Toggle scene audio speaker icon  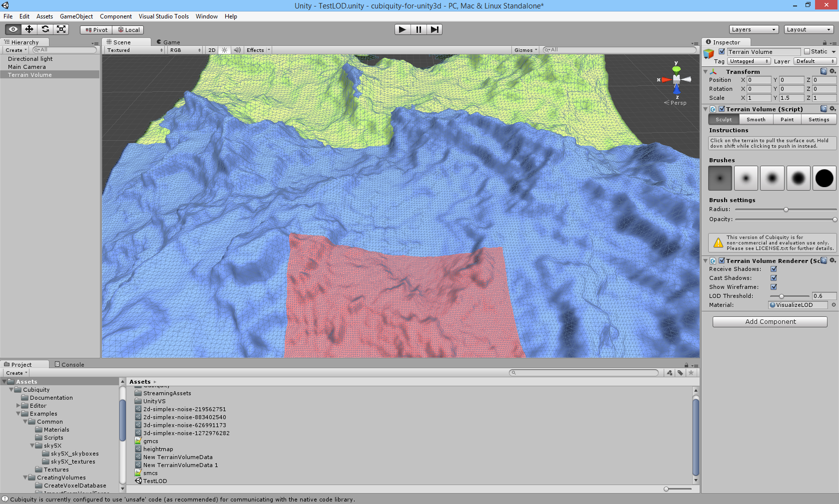click(x=237, y=50)
